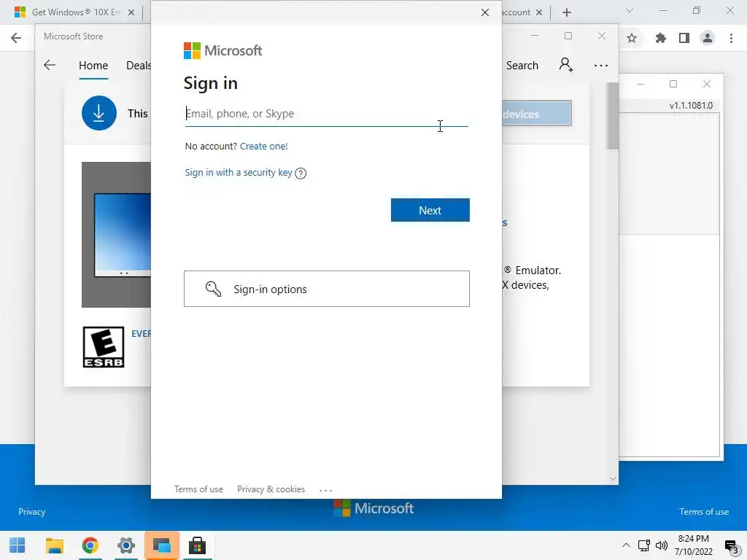Open the network status tray icon
This screenshot has height=560, width=747.
644,545
